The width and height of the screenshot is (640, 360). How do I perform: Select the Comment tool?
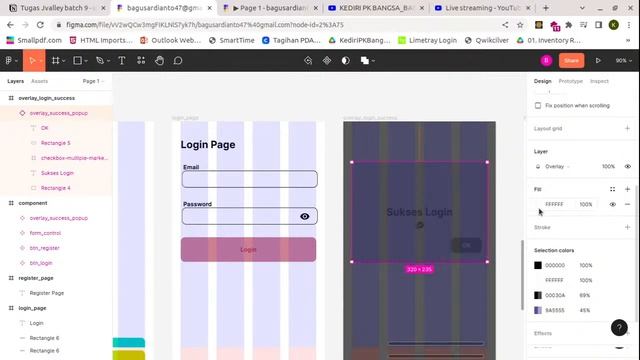pyautogui.click(x=178, y=60)
